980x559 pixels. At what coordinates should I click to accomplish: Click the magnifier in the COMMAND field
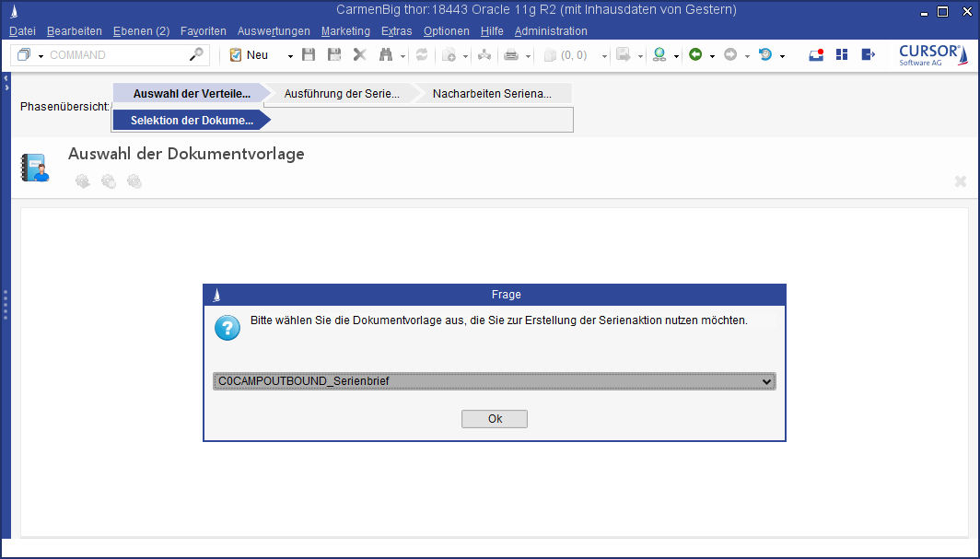coord(196,55)
